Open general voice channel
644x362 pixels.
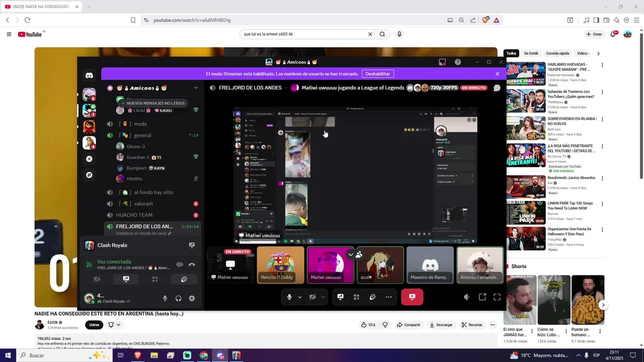(153, 135)
